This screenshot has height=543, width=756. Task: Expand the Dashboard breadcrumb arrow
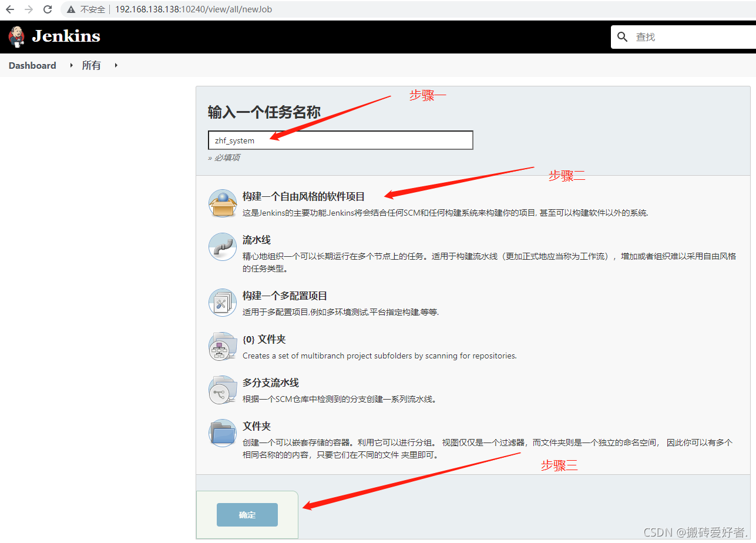(72, 65)
